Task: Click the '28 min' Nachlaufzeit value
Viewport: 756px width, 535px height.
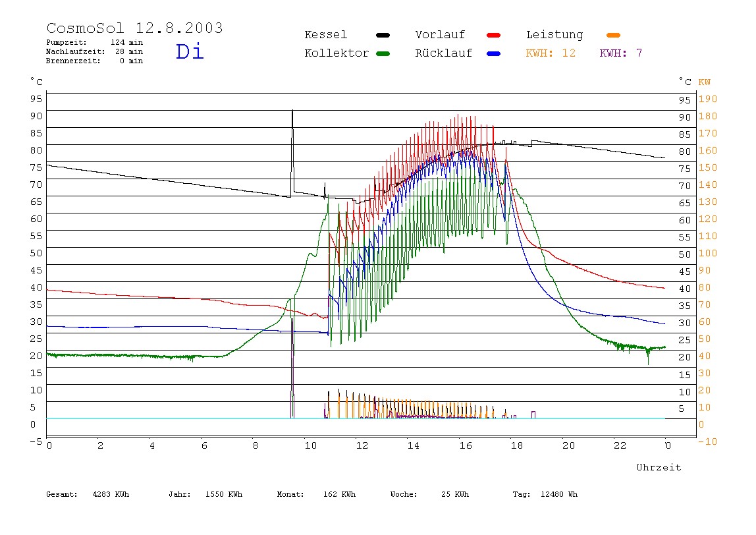Action: (x=129, y=51)
